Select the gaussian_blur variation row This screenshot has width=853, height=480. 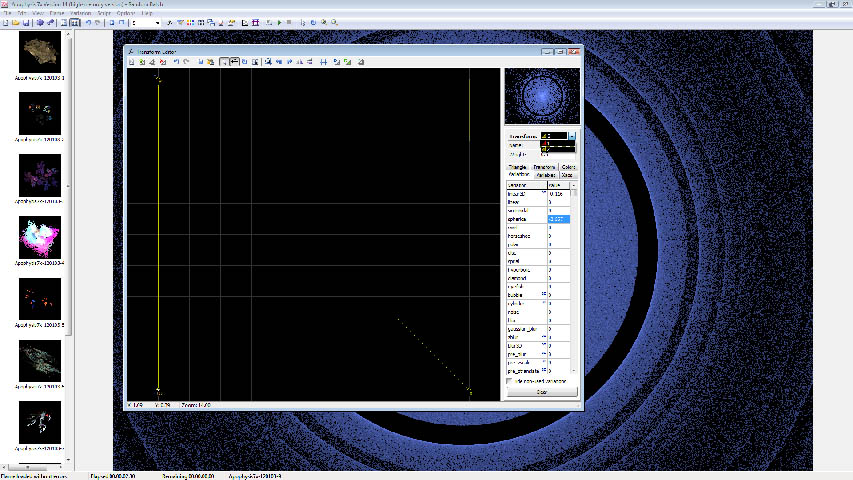[538, 329]
